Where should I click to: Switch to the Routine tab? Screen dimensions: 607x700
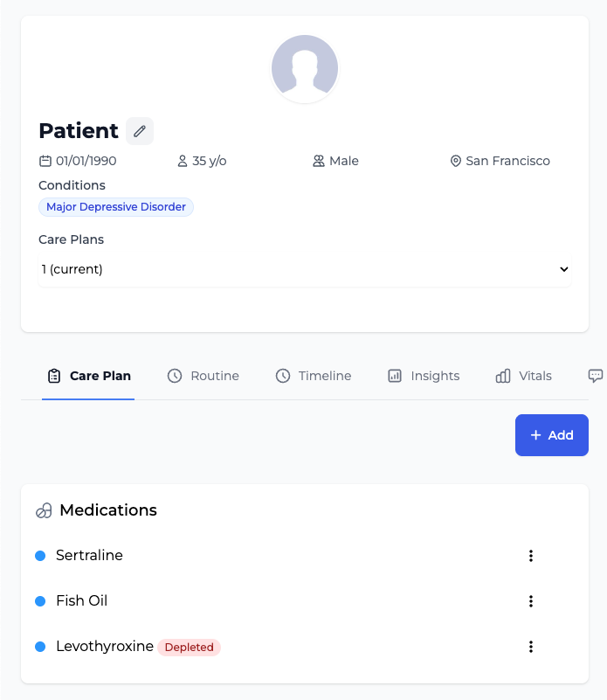tap(203, 376)
